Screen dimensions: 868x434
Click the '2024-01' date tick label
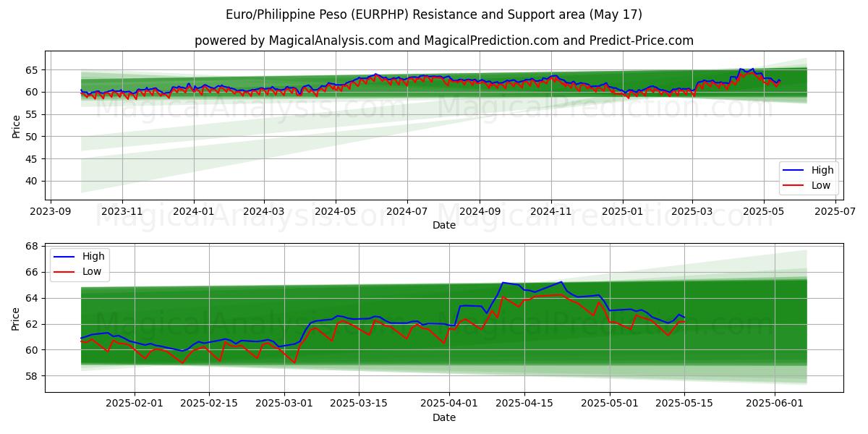(194, 210)
